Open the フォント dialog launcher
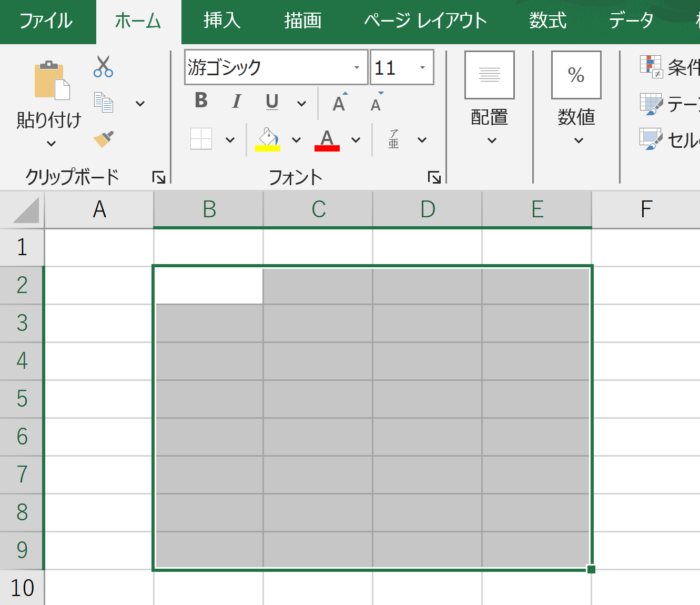700x605 pixels. 434,177
